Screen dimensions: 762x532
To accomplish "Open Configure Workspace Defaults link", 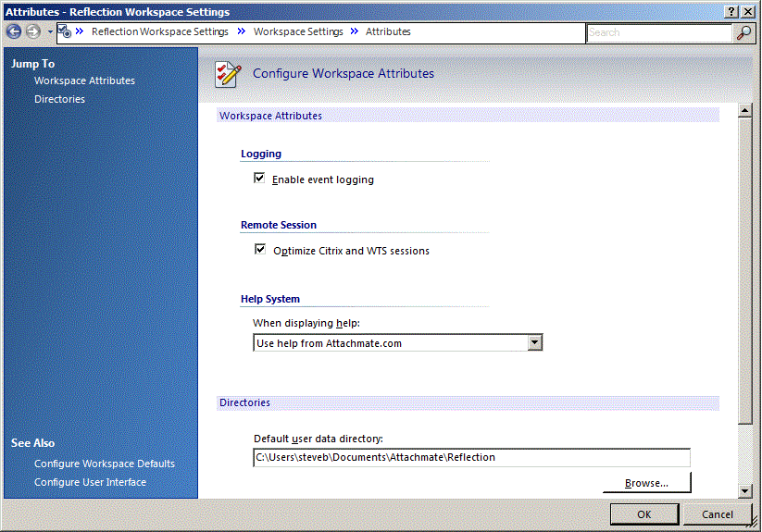I will [105, 464].
